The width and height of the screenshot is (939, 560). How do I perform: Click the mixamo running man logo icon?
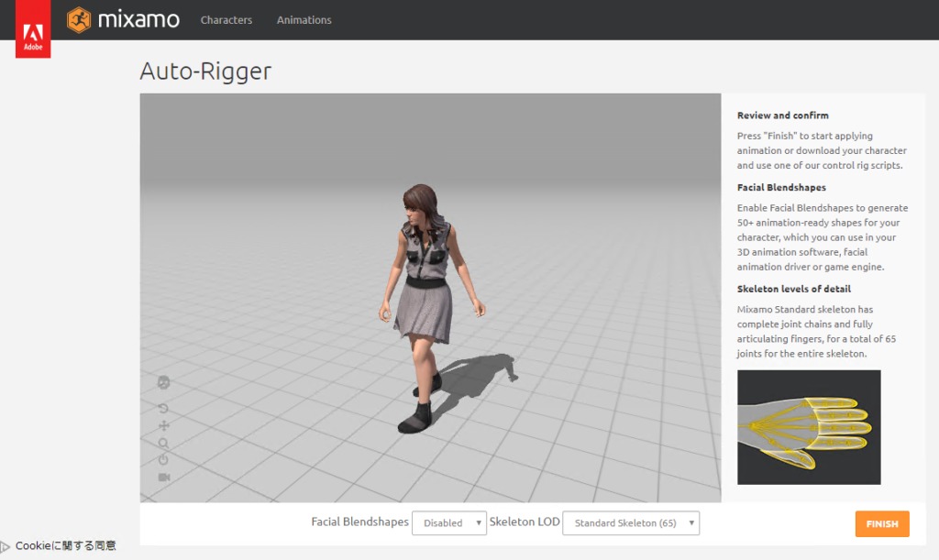pyautogui.click(x=79, y=20)
